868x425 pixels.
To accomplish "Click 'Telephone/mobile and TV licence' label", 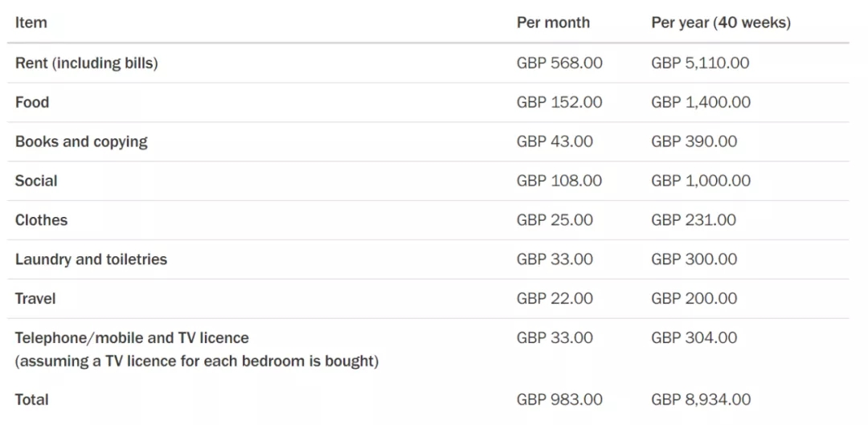I will point(132,338).
